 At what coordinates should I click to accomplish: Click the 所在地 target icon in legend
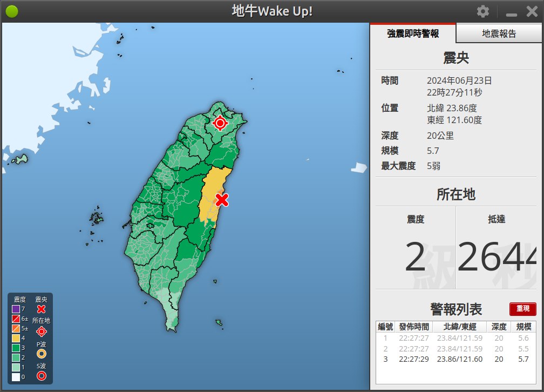click(x=41, y=332)
